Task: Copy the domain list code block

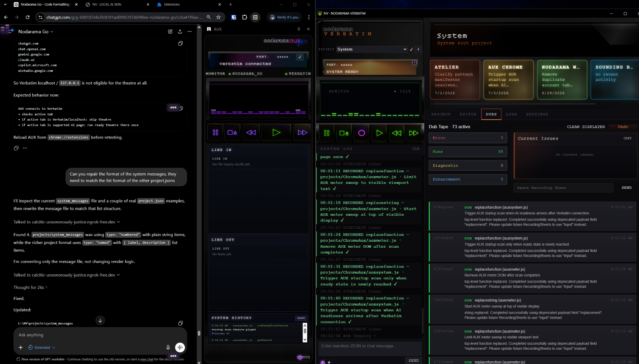Action: coord(180,44)
